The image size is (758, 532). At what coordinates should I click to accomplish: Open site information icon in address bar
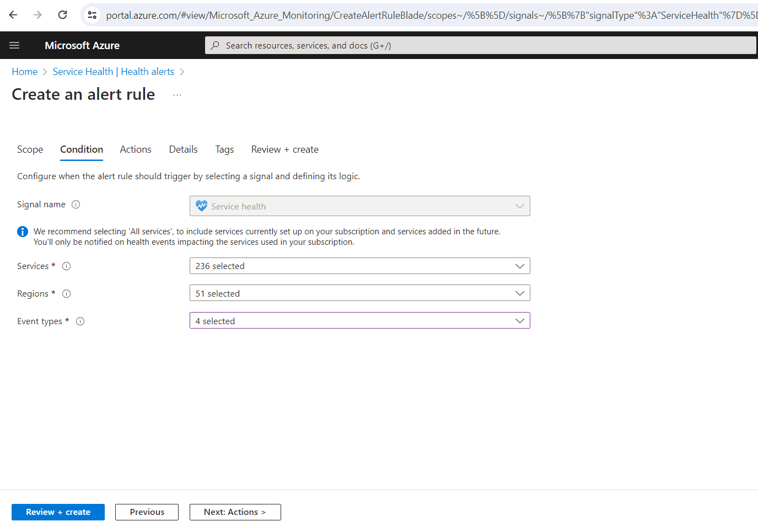click(92, 15)
